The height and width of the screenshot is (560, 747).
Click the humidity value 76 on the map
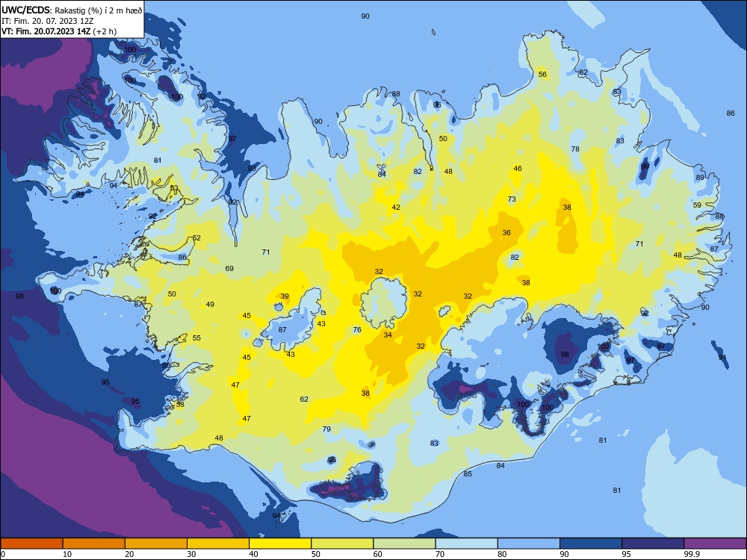[357, 329]
